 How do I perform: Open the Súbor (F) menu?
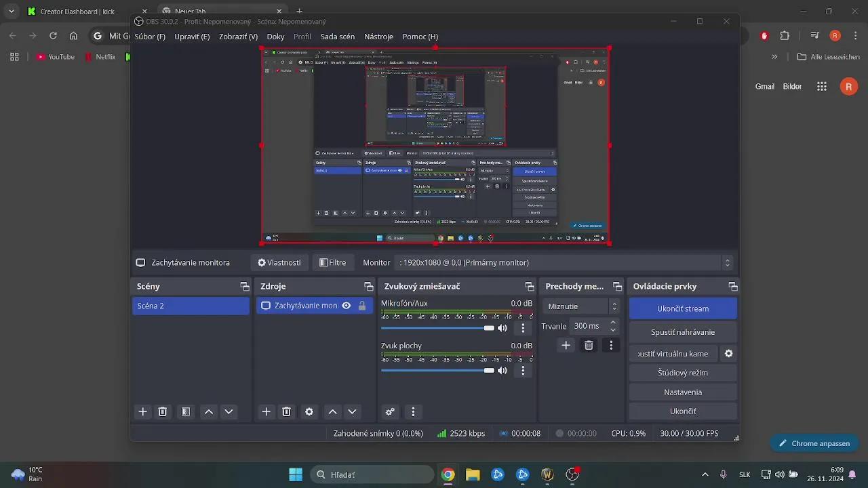coord(150,37)
